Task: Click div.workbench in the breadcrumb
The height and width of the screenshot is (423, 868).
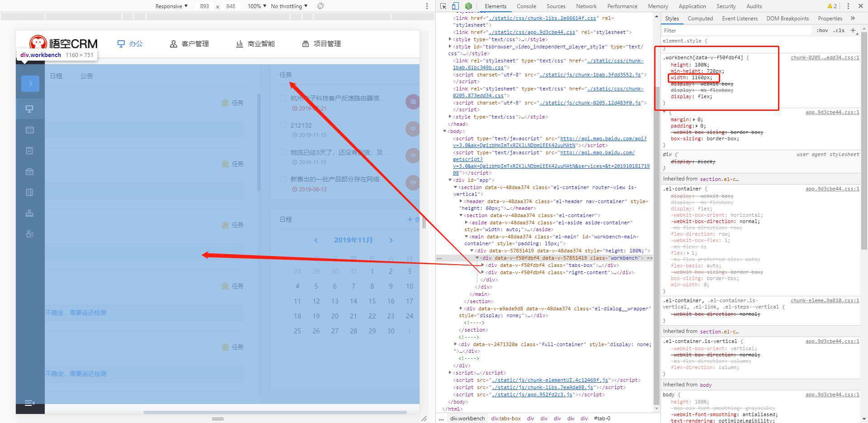Action: click(467, 418)
